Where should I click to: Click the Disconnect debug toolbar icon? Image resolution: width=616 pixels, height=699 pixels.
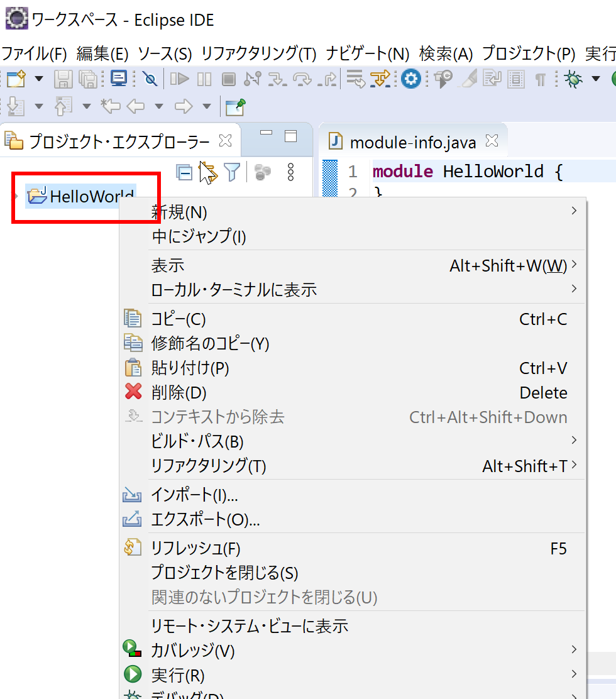tap(253, 79)
